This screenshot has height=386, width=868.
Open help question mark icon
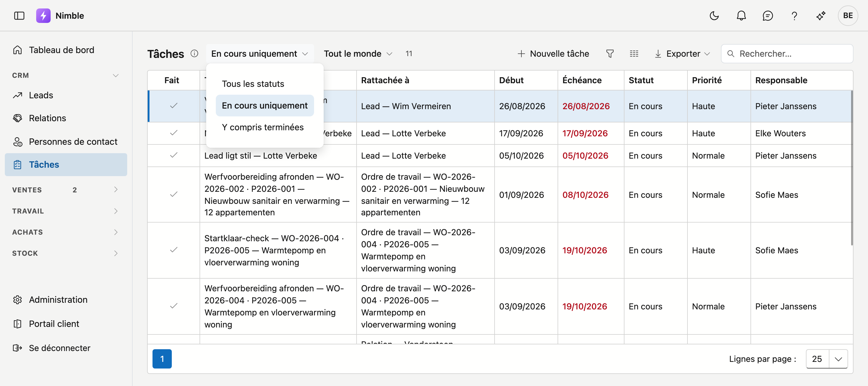click(x=794, y=15)
